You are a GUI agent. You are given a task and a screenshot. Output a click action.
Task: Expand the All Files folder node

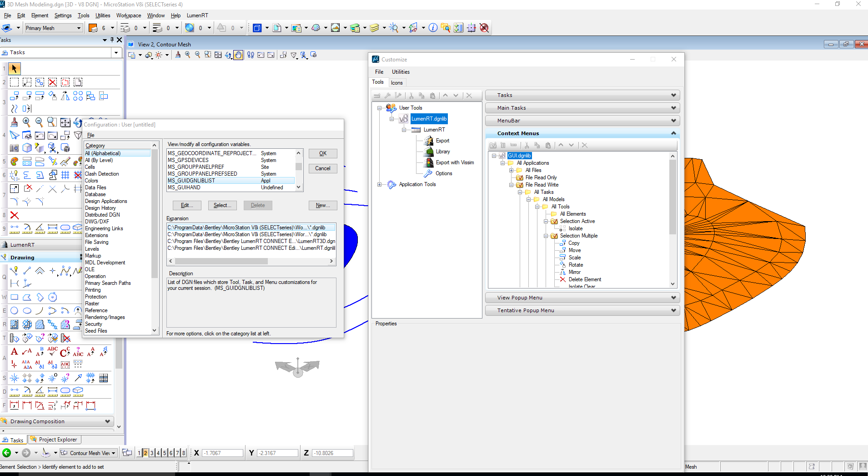[x=512, y=170]
